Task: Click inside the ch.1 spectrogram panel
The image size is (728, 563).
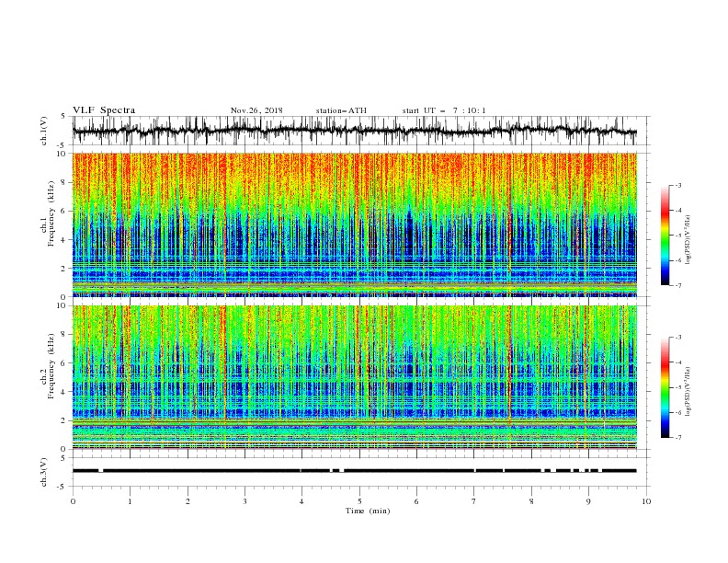Action: click(355, 224)
